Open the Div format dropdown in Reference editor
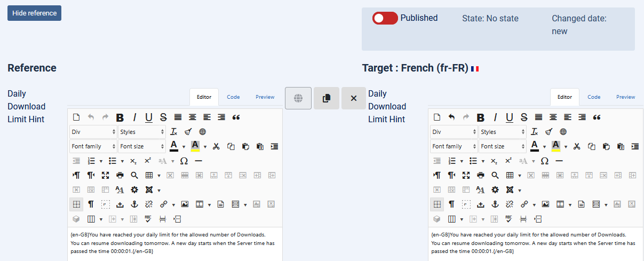644x261 pixels. (93, 132)
